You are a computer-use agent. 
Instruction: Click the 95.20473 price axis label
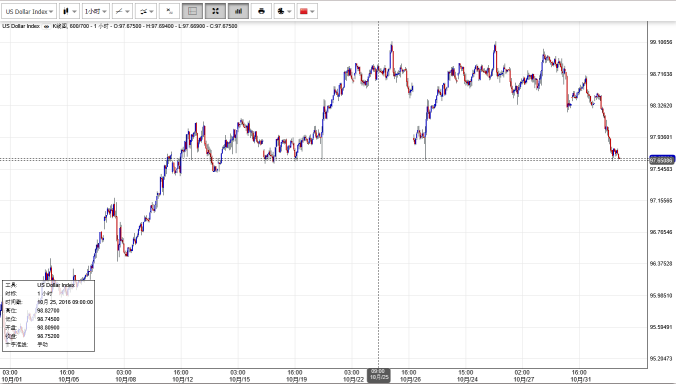tap(661, 359)
